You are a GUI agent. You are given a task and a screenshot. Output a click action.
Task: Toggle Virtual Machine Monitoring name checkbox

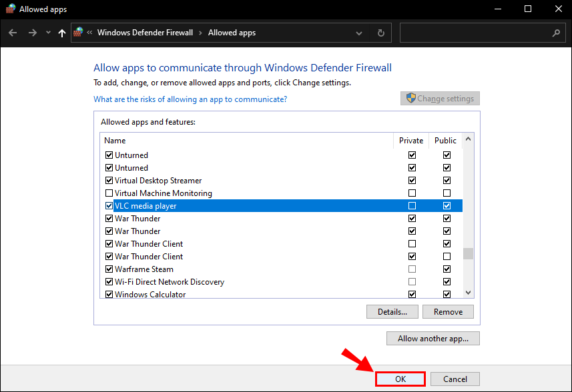(x=109, y=193)
